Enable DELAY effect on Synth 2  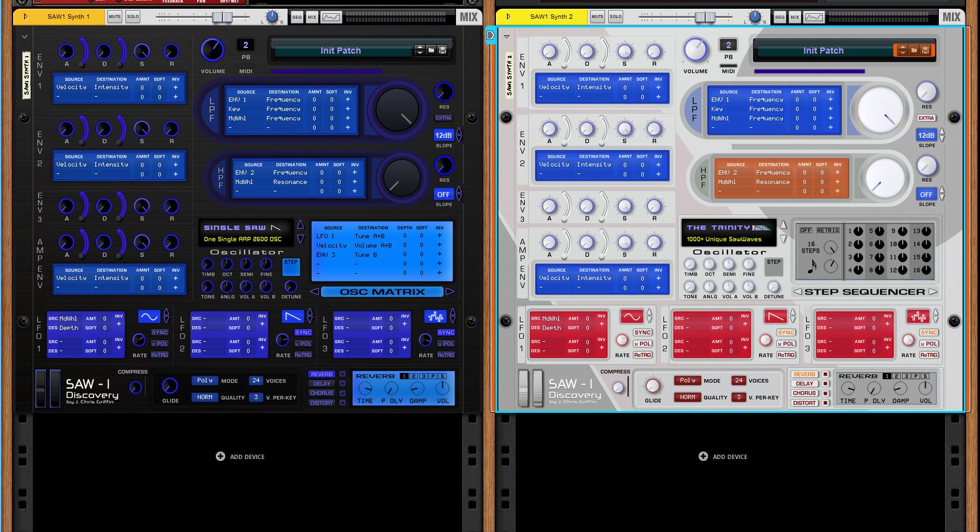[x=805, y=384]
